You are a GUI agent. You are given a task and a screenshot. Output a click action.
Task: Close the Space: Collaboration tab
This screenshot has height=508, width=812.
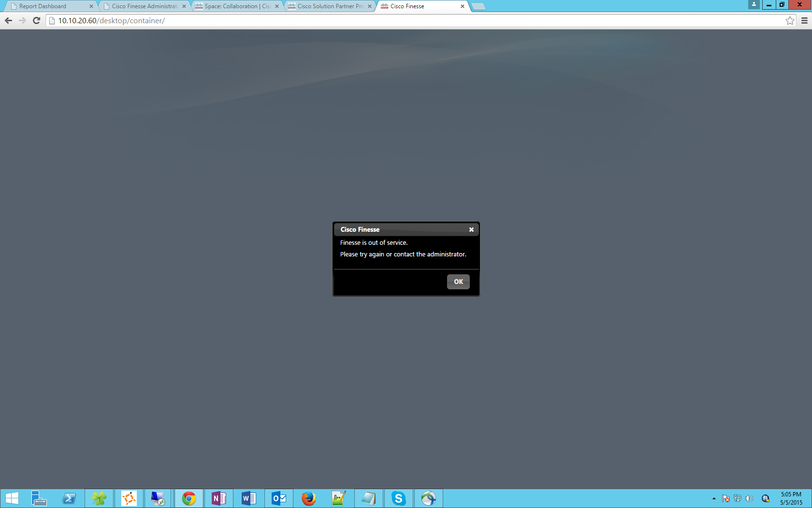pyautogui.click(x=277, y=6)
